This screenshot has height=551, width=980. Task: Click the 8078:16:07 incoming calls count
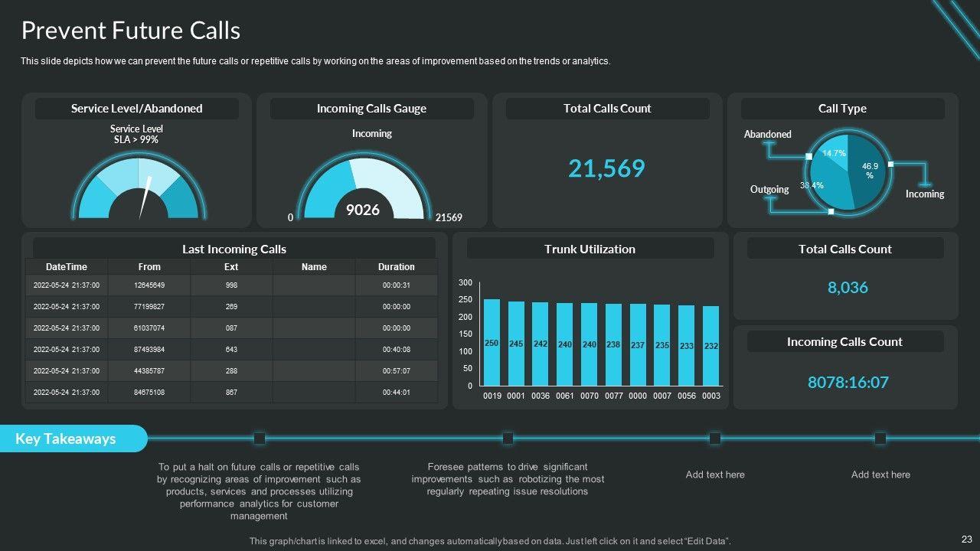click(x=848, y=382)
